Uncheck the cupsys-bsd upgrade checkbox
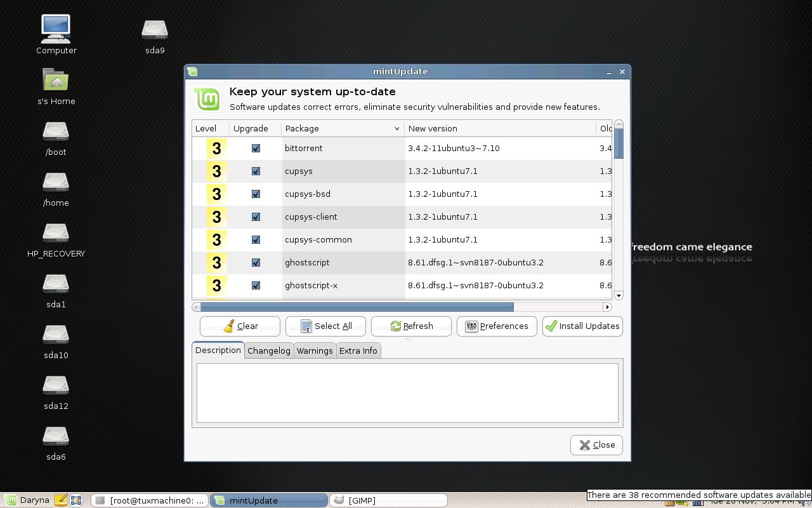Image resolution: width=812 pixels, height=508 pixels. pos(256,194)
